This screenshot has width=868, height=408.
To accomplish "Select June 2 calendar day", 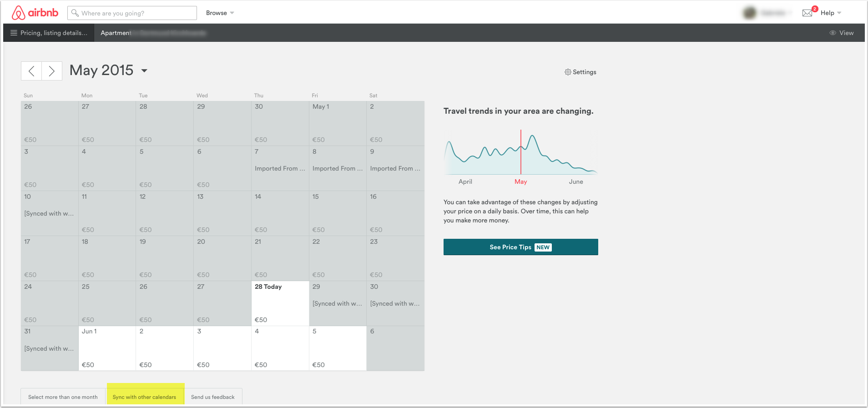I will (x=165, y=348).
